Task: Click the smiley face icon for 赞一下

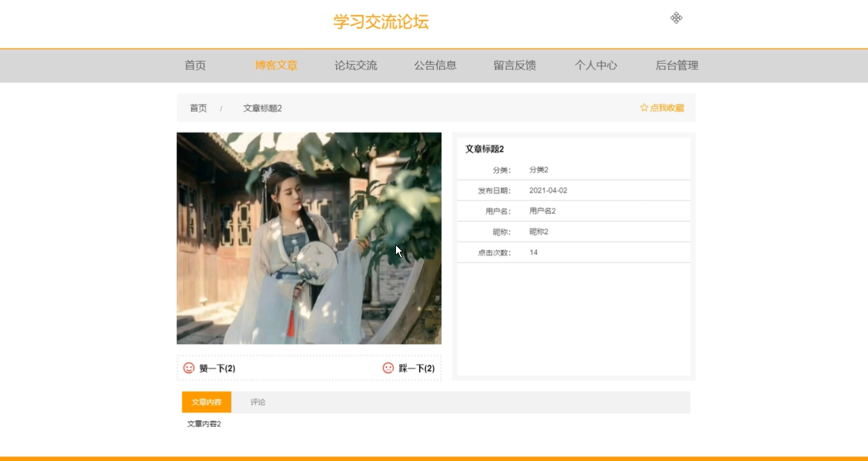Action: pyautogui.click(x=189, y=368)
